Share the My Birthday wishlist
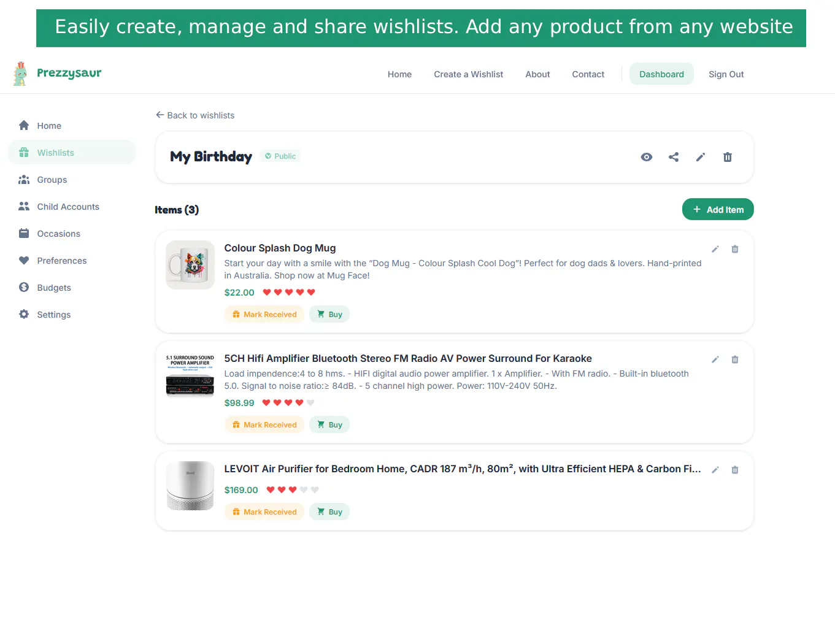This screenshot has height=644, width=835. point(674,157)
